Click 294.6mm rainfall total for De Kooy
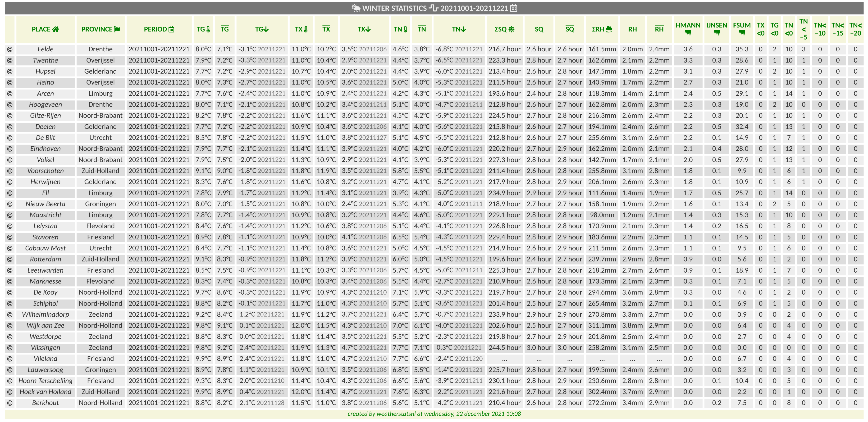The width and height of the screenshot is (868, 422). point(602,292)
